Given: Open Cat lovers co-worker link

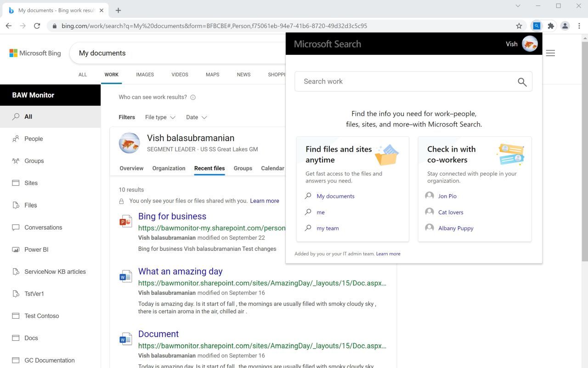Looking at the screenshot, I should [451, 212].
